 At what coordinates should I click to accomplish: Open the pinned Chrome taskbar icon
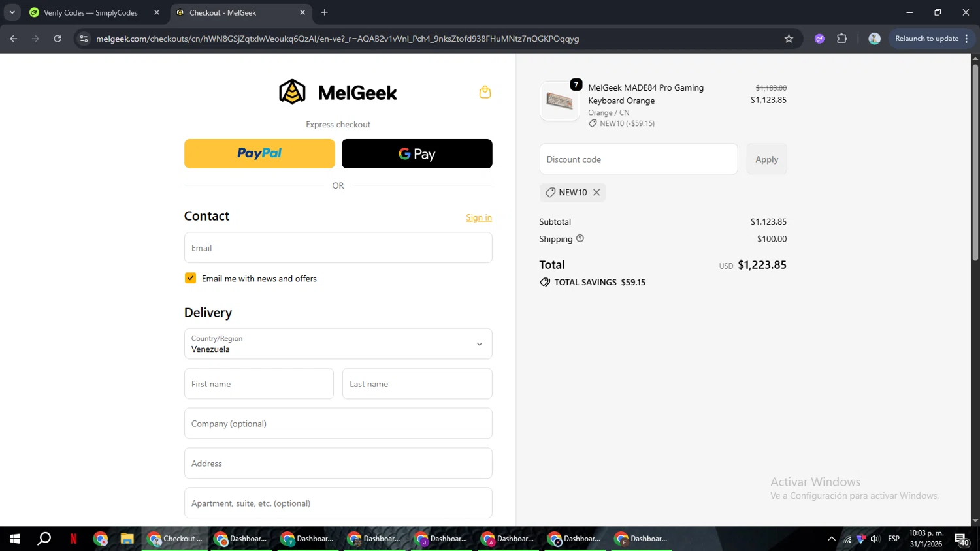click(100, 539)
